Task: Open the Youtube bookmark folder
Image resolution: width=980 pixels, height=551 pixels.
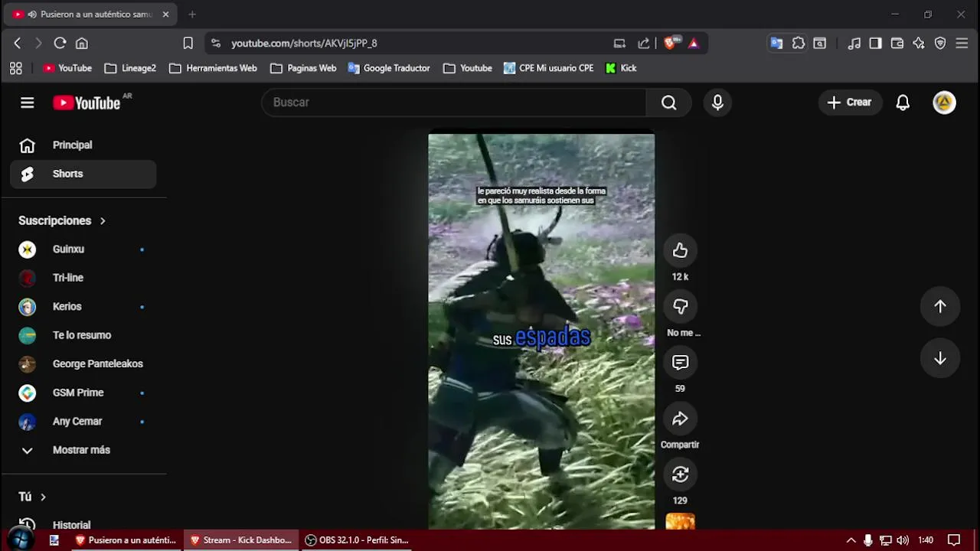Action: [467, 68]
